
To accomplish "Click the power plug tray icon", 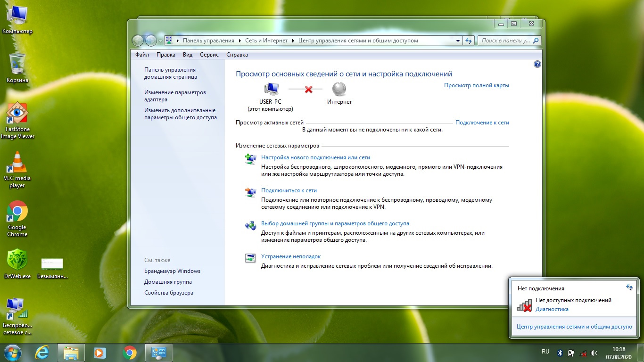I will click(571, 353).
